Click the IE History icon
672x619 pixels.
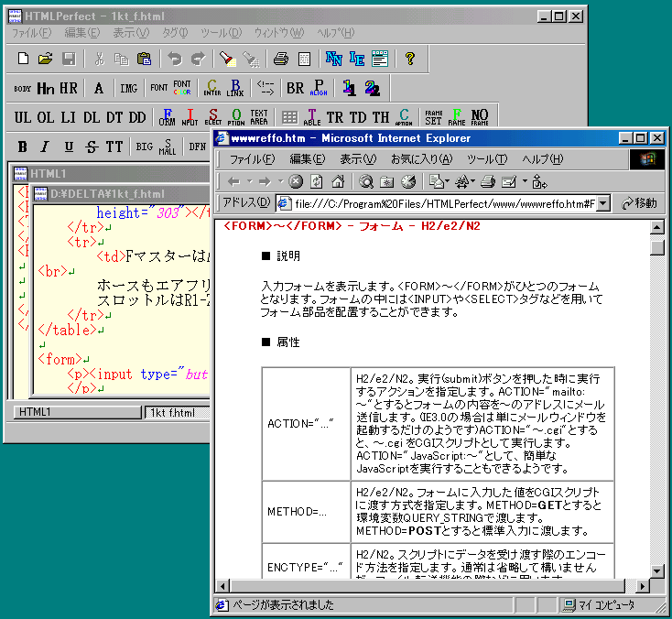pos(408,181)
